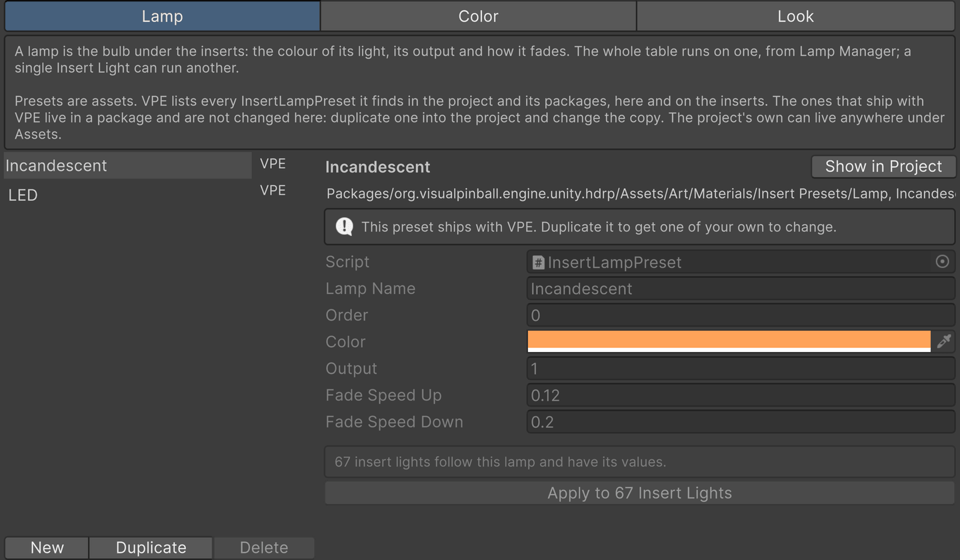Click the 'Presets are assets' paragraph
960x560 pixels.
click(479, 118)
